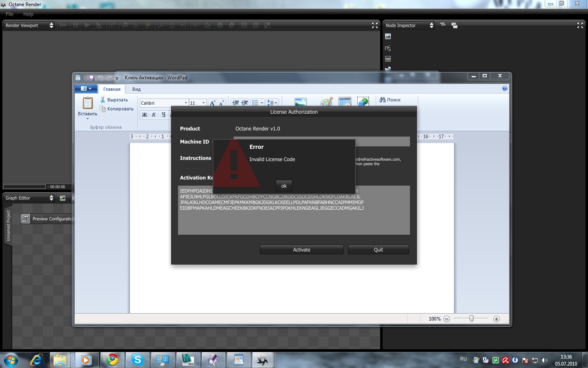
Task: Open the WordPad application menu button
Action: pyautogui.click(x=86, y=89)
